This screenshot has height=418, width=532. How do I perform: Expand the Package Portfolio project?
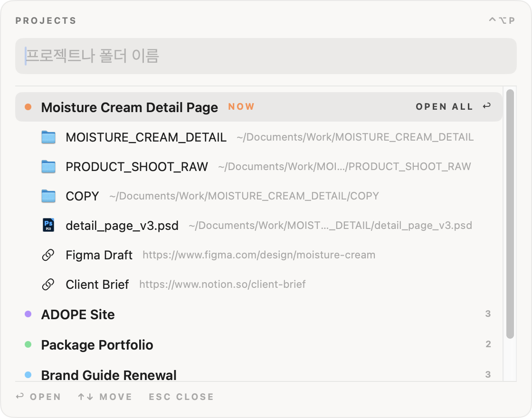(x=258, y=345)
